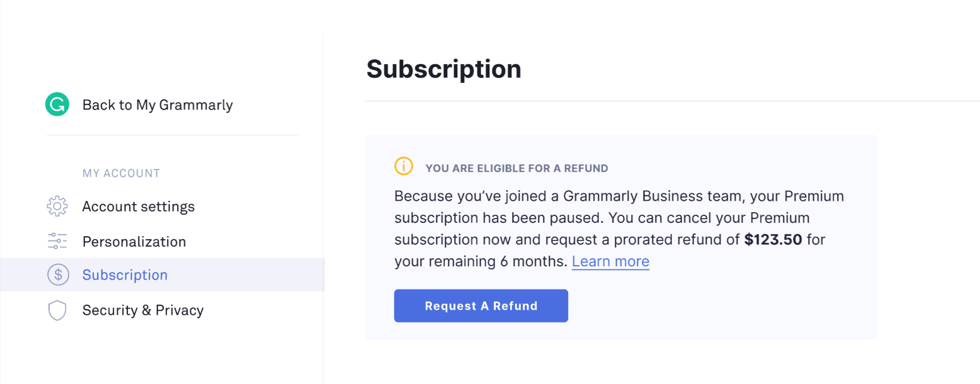The width and height of the screenshot is (980, 384).
Task: Click the MY ACCOUNT section label
Action: click(121, 173)
